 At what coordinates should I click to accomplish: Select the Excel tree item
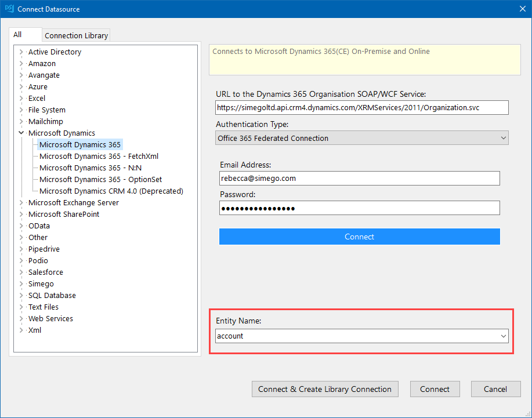pyautogui.click(x=37, y=99)
